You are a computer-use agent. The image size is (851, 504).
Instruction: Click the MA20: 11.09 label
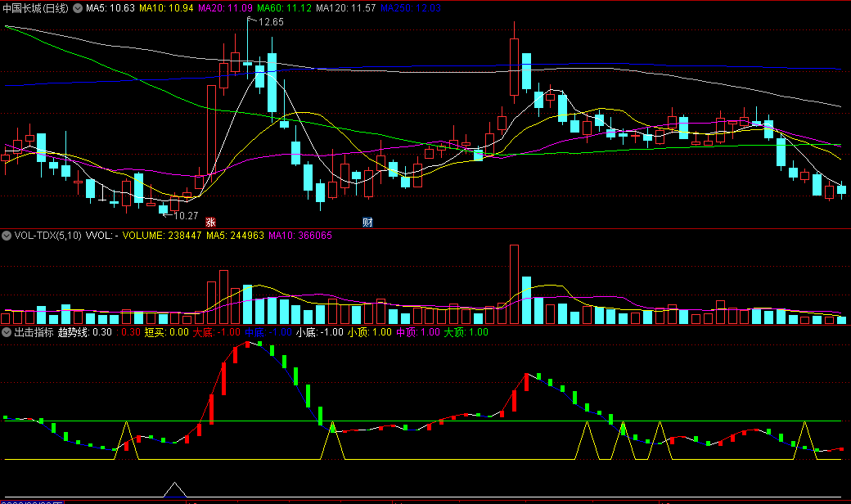click(x=225, y=8)
